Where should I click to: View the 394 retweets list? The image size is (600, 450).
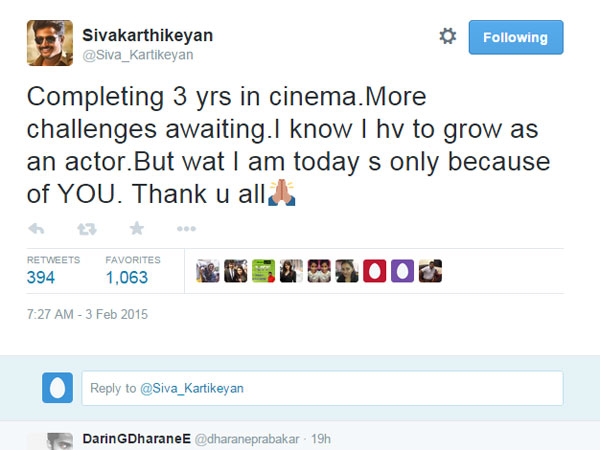41,277
